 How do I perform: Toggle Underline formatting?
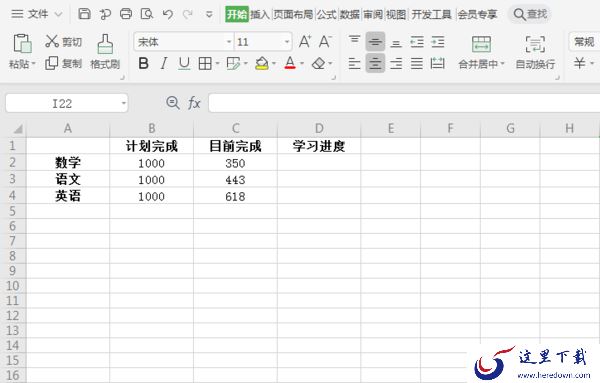(184, 63)
